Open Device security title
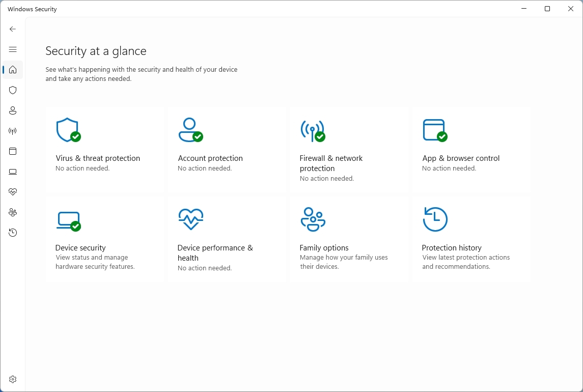 (x=80, y=248)
